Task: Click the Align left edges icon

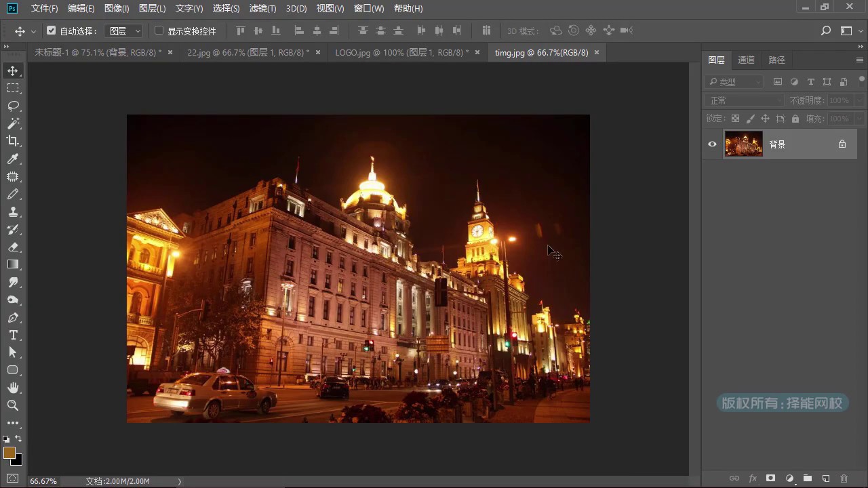Action: (x=299, y=30)
